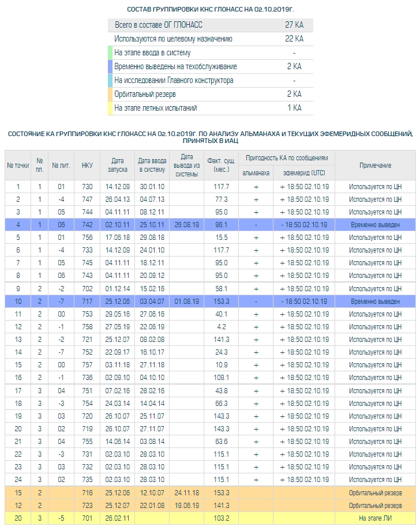Click the 'Дата вывода из системы' column header
Viewport: 420px width, 527px height.
point(186,165)
